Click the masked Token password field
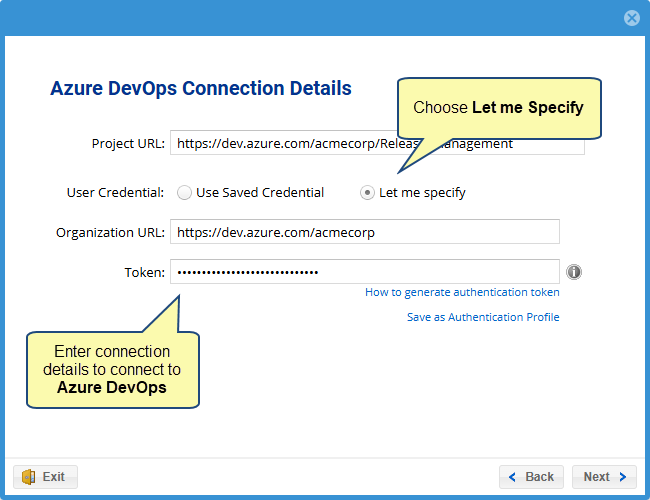Image resolution: width=650 pixels, height=500 pixels. (x=364, y=272)
